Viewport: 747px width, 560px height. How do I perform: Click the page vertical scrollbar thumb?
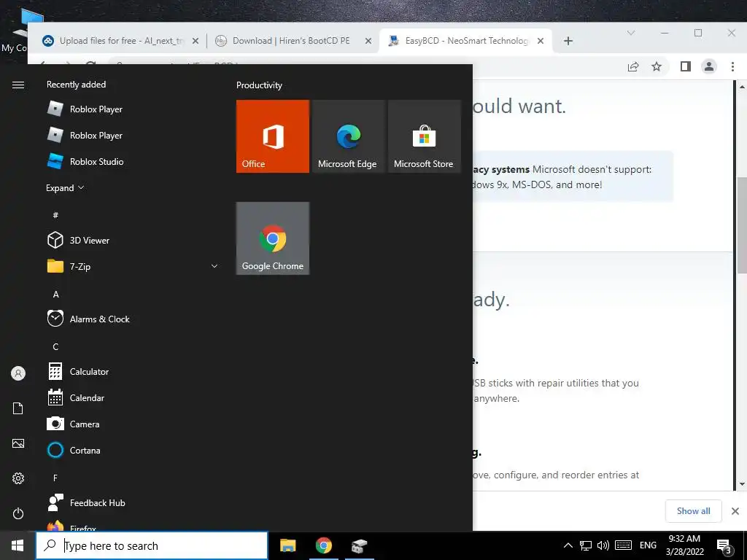[x=742, y=225]
